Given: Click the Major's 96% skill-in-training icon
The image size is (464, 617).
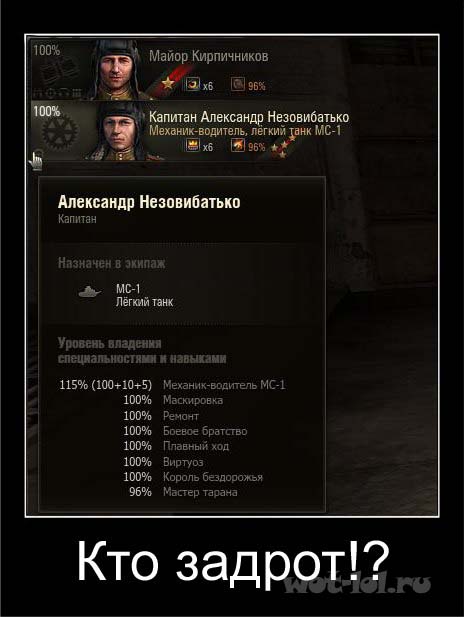Looking at the screenshot, I should tap(238, 84).
